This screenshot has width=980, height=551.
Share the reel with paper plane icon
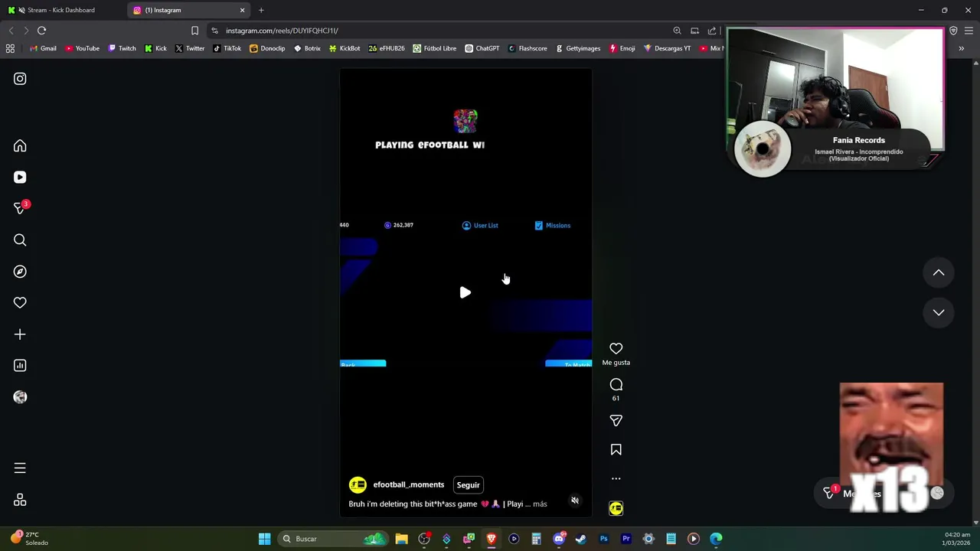coord(616,421)
